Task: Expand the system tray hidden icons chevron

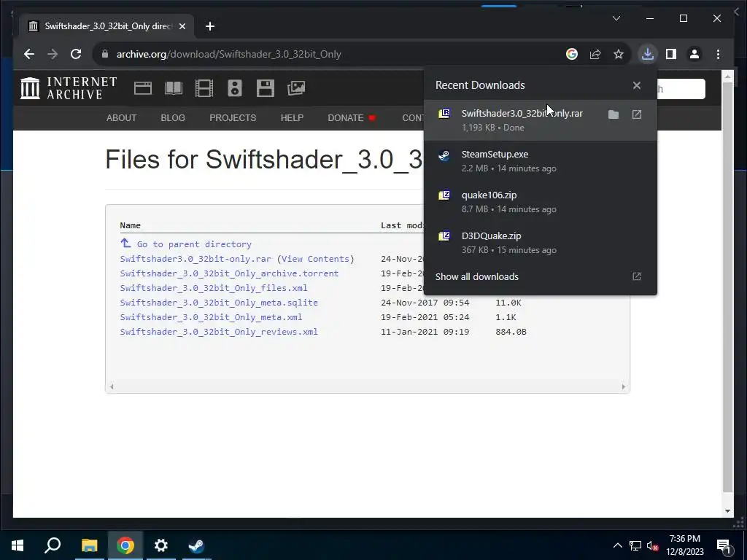Action: (617, 545)
